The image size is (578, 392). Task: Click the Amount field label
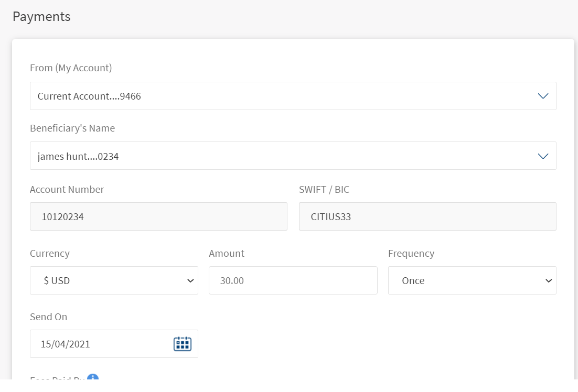click(x=227, y=253)
